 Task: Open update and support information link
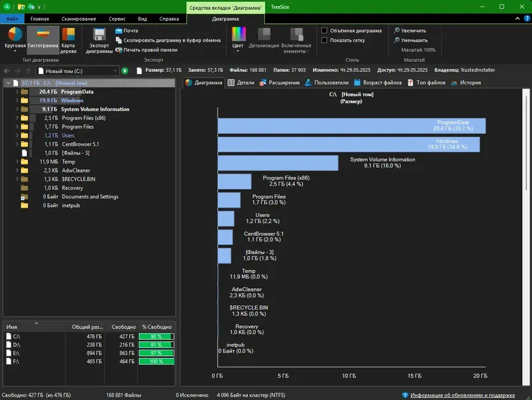[462, 395]
